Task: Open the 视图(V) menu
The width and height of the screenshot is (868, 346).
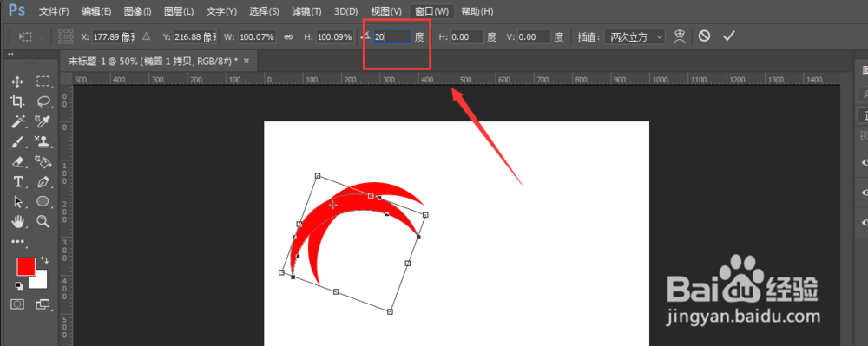Action: point(386,11)
